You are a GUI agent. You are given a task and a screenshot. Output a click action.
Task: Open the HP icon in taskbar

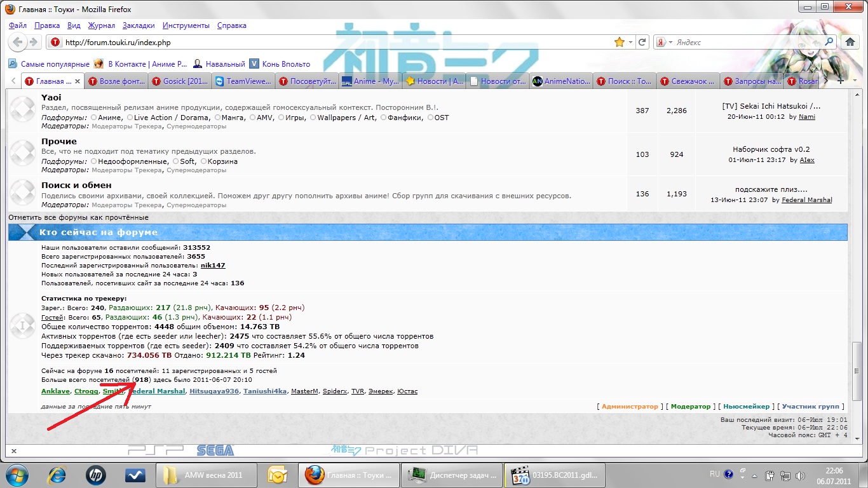click(x=97, y=475)
